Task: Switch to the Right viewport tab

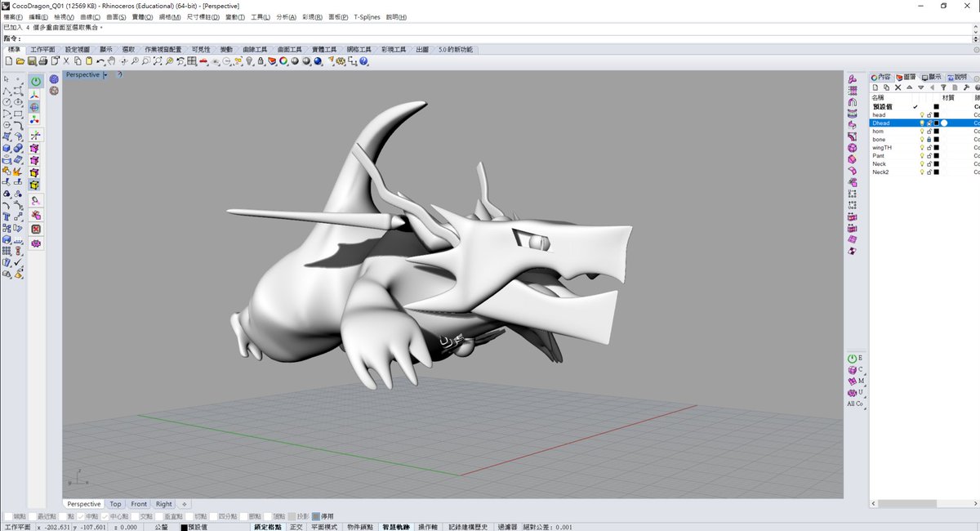Action: pyautogui.click(x=164, y=504)
